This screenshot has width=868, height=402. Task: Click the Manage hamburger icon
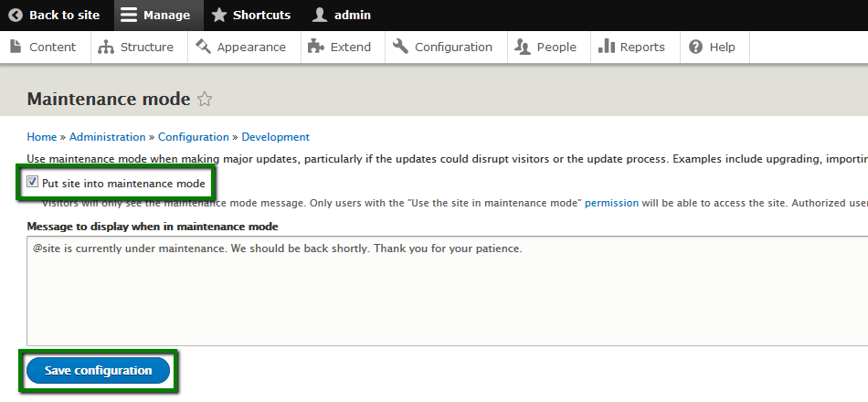point(129,15)
